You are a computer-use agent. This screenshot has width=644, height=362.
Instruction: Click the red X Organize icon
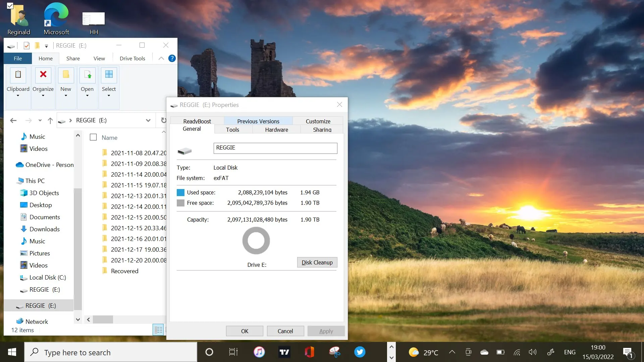click(43, 75)
